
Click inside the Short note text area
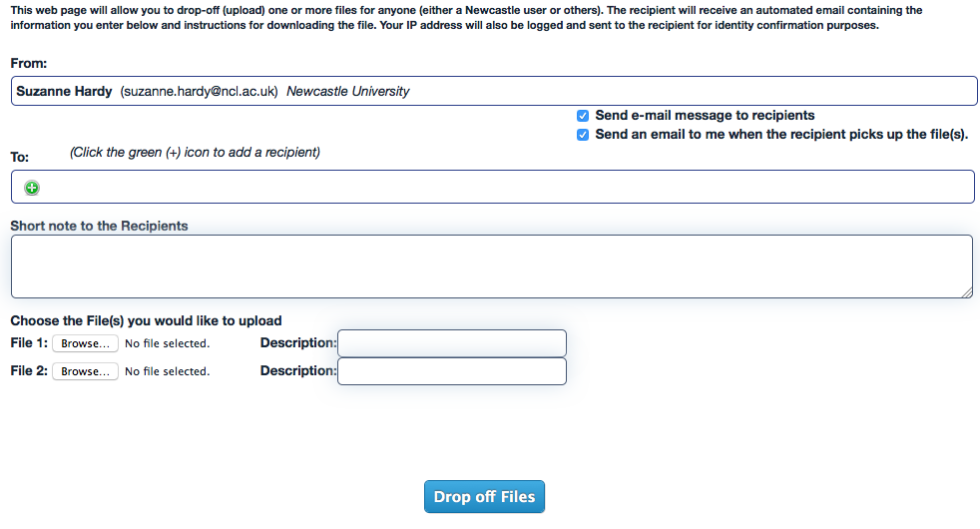tap(491, 265)
